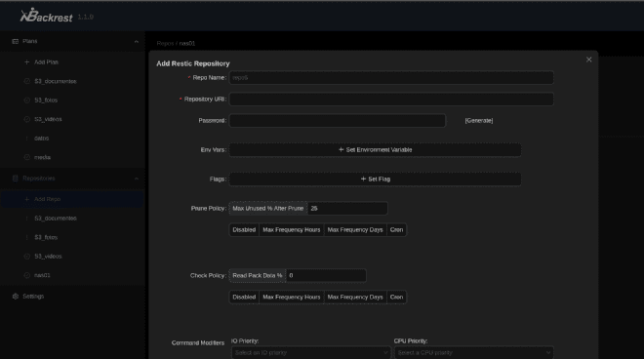Select Cron under Prune Policy
Screen dimensions: 644x359
point(396,230)
